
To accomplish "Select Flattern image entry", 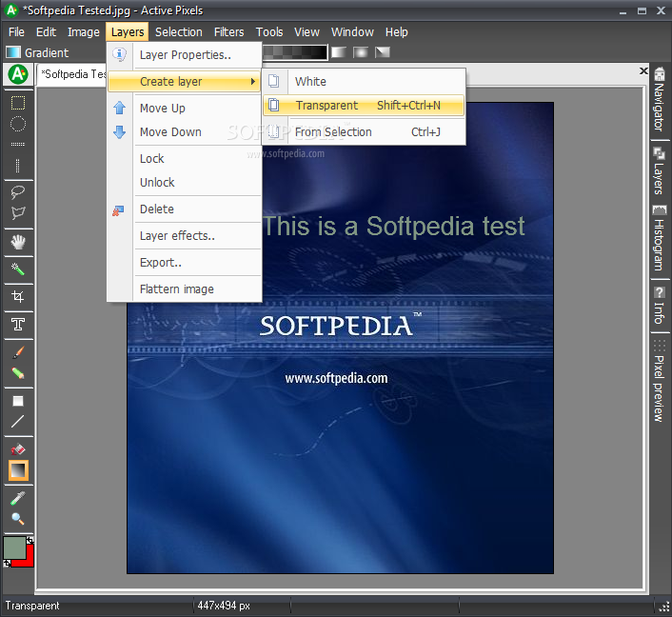I will (x=185, y=289).
